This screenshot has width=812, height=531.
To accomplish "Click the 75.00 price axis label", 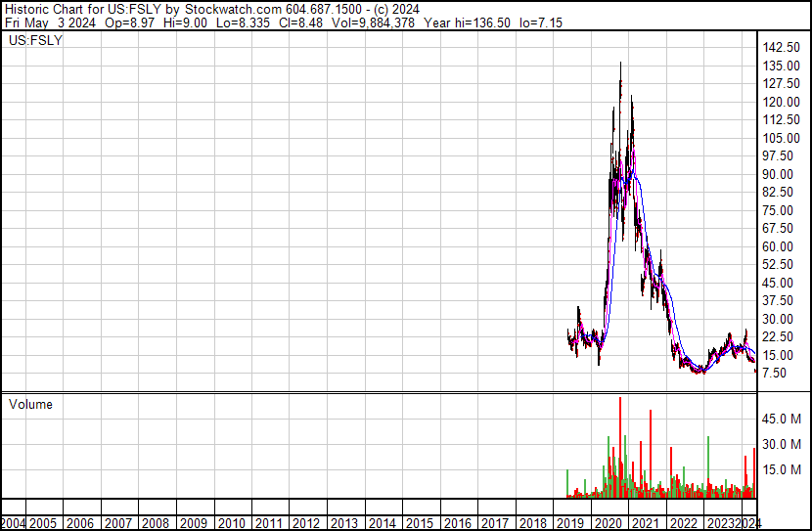I will click(778, 210).
